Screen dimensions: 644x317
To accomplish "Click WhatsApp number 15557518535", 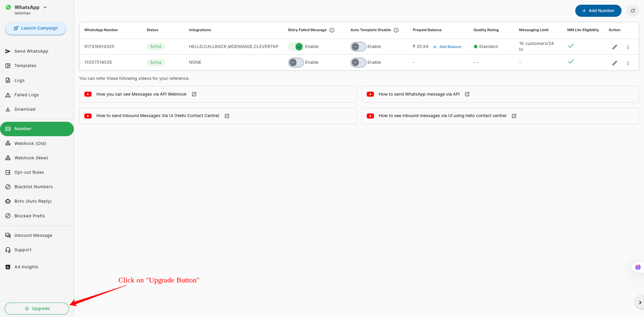I will [x=98, y=62].
